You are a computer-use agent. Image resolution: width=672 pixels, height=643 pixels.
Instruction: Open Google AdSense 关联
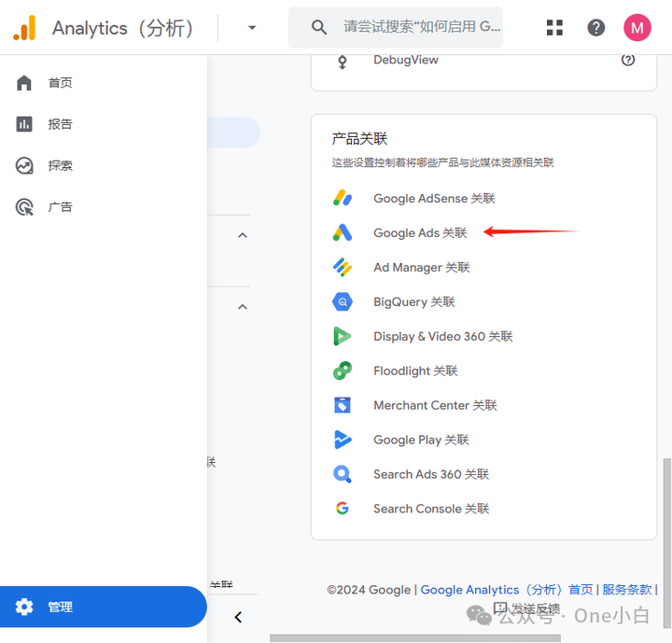tap(434, 199)
